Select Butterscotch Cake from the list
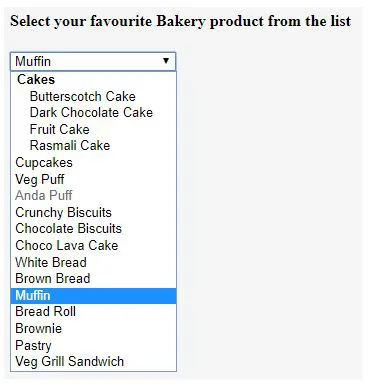 [x=94, y=96]
